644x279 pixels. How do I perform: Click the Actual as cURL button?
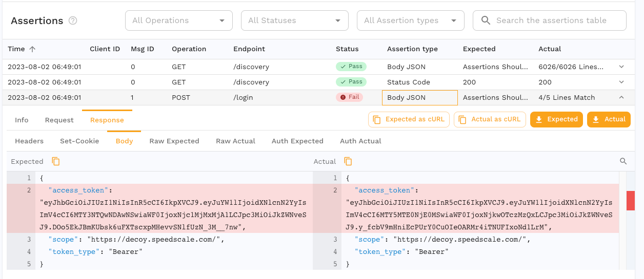(490, 119)
